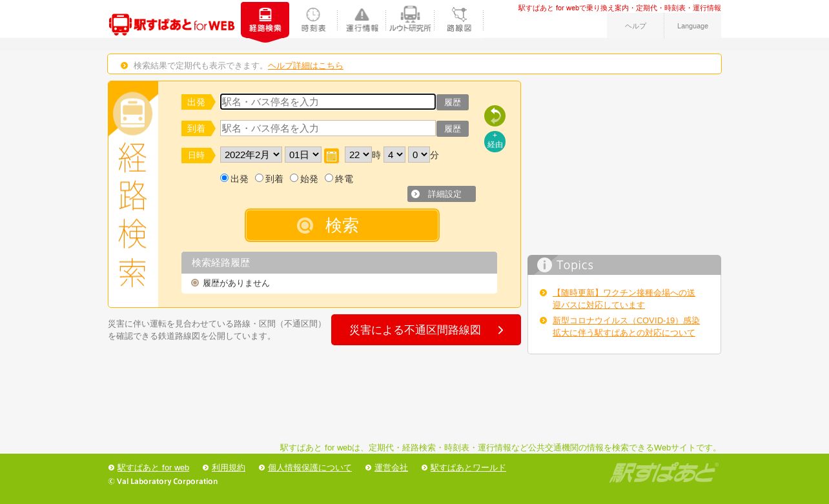Viewport: 829px width, 504px height.
Task: Open the 個人情報保護について footer link
Action: [310, 468]
